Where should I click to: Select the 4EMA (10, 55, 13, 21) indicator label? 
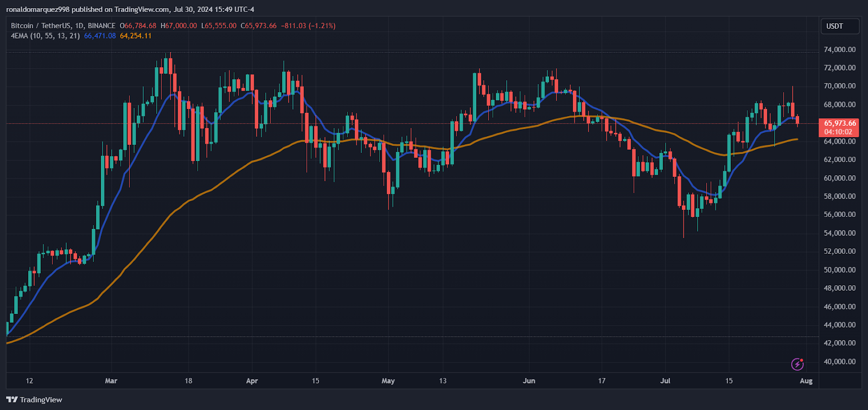tap(45, 36)
